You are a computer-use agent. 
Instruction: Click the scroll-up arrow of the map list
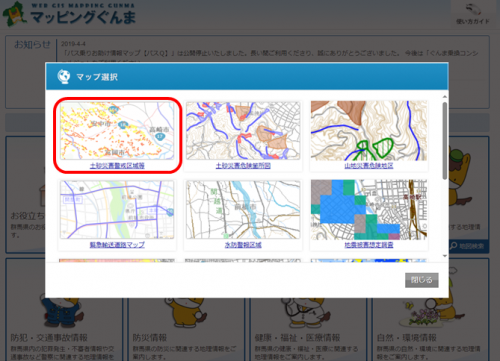tap(445, 97)
